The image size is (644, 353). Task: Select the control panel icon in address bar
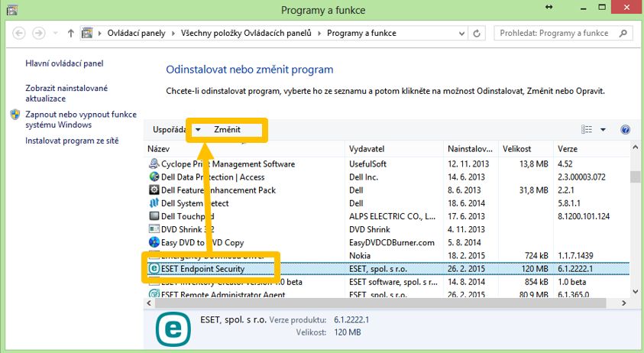tap(87, 33)
